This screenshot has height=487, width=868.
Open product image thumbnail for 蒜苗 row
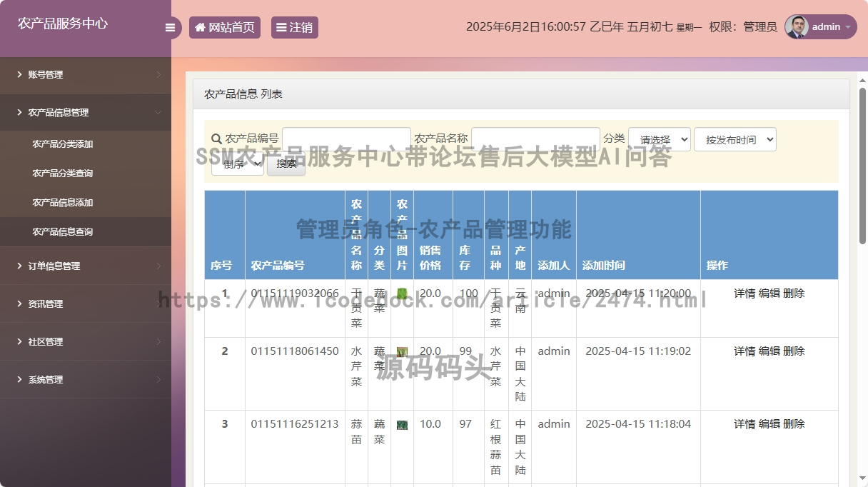pos(402,425)
